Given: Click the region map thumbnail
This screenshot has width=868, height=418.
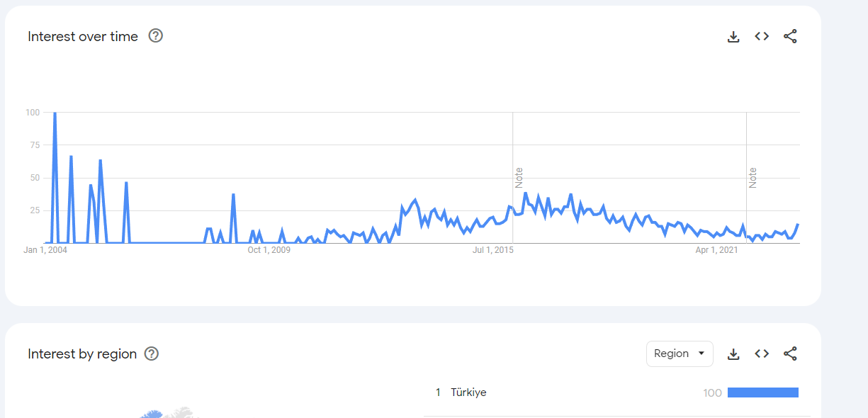Looking at the screenshot, I should (167, 412).
